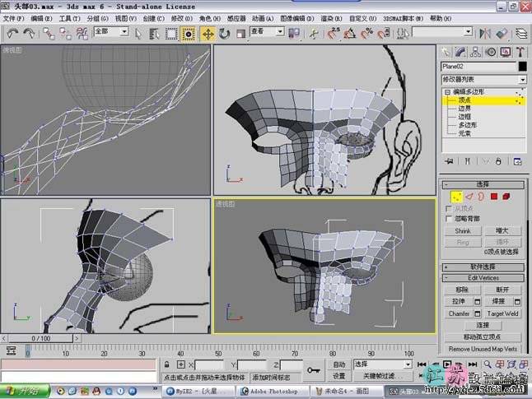Select the 多边形 sub-object in the stack
The image size is (532, 399).
(468, 125)
